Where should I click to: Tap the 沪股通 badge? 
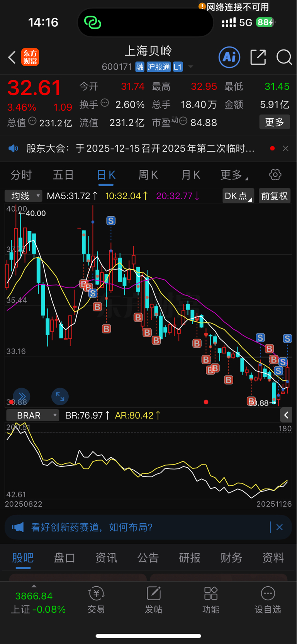point(158,67)
